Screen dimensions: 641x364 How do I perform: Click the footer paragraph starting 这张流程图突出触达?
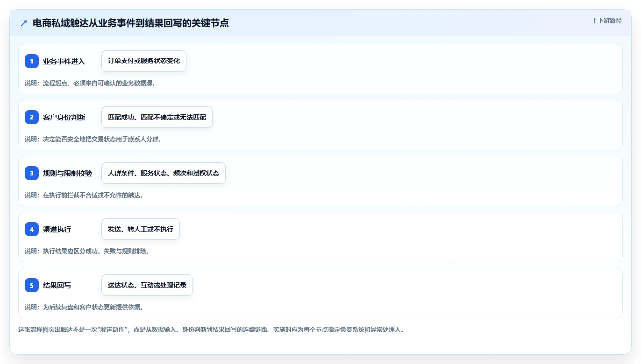point(211,329)
